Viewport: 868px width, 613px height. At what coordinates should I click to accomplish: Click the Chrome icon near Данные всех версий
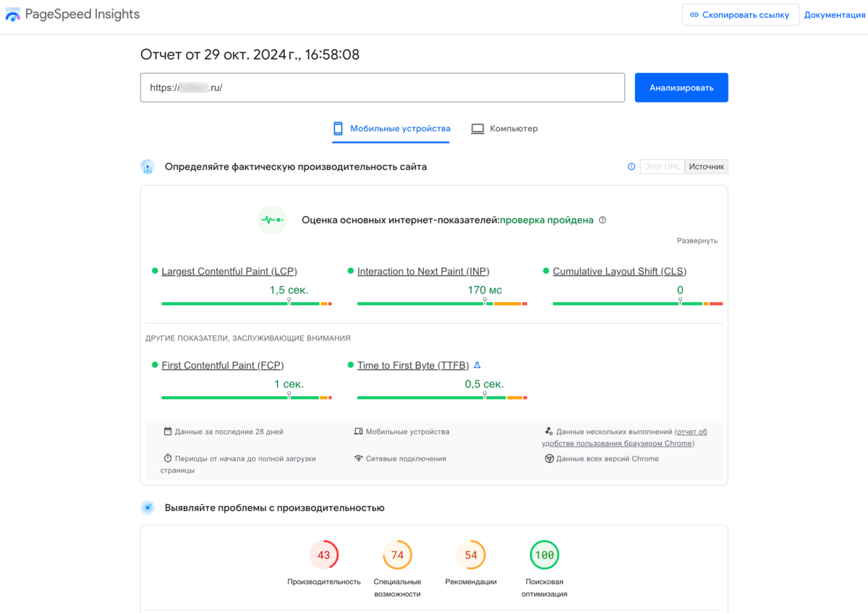point(549,458)
